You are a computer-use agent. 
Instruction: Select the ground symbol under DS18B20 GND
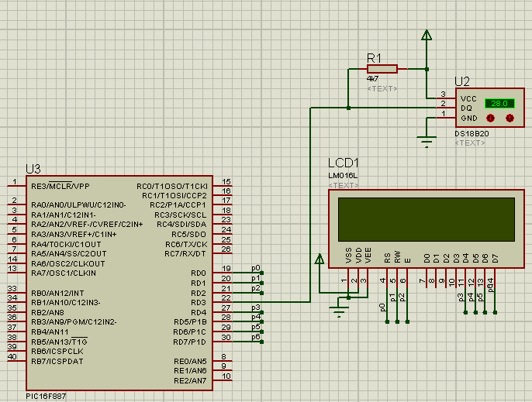pyautogui.click(x=427, y=142)
